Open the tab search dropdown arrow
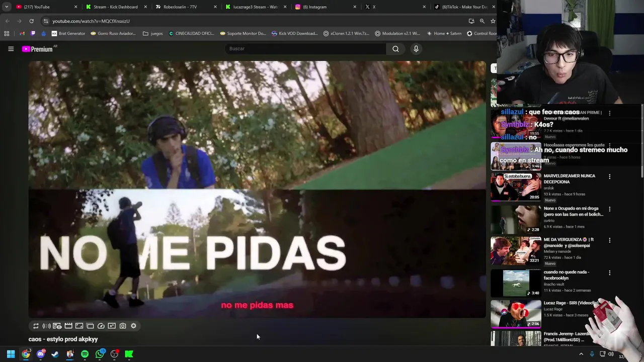644x362 pixels. tap(6, 7)
